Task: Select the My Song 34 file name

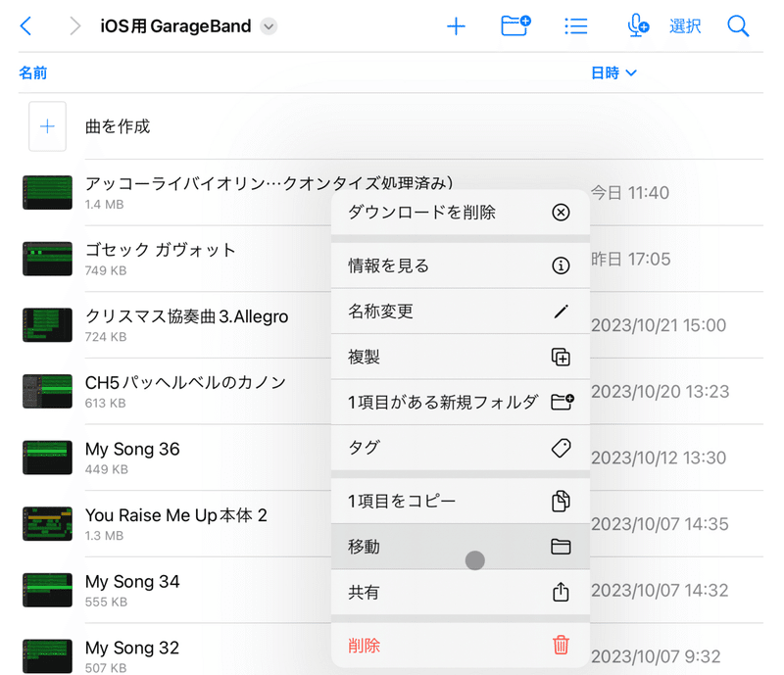Action: (x=132, y=582)
